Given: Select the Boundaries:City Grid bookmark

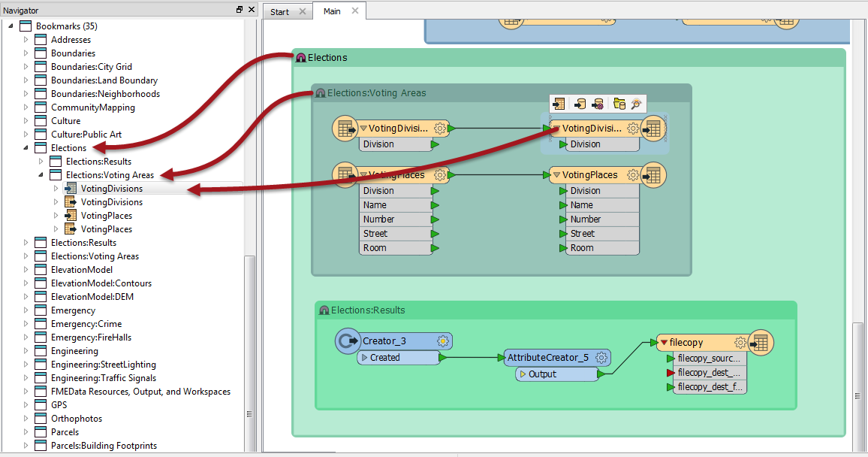Looking at the screenshot, I should (92, 67).
